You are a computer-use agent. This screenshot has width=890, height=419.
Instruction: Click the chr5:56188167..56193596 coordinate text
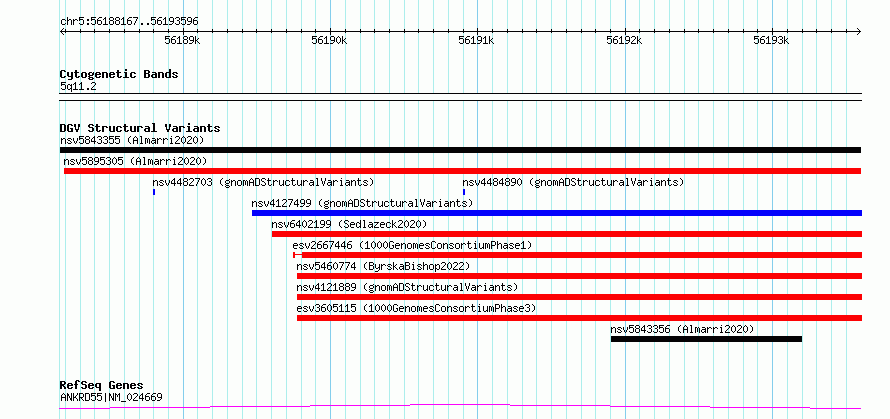coord(129,22)
